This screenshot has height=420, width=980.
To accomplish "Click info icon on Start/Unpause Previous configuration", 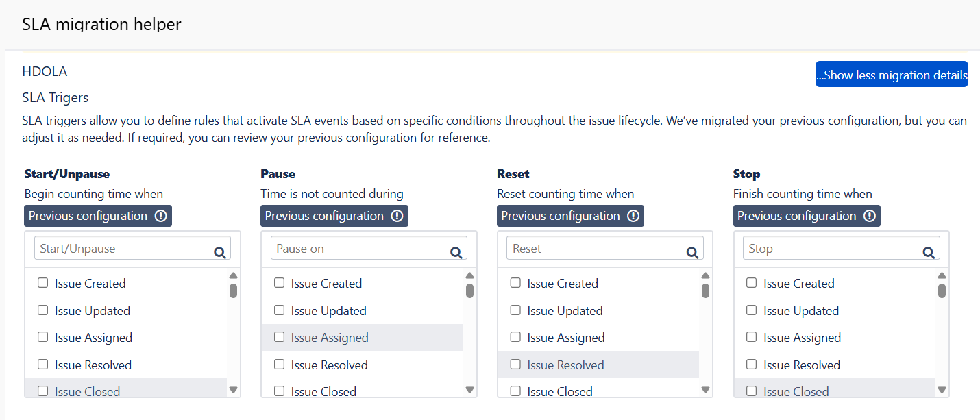I will tap(161, 216).
